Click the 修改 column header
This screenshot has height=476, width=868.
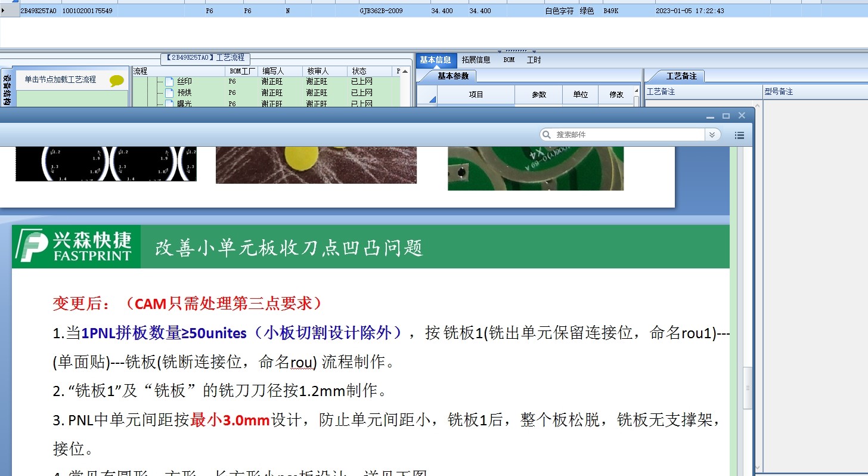[x=616, y=95]
